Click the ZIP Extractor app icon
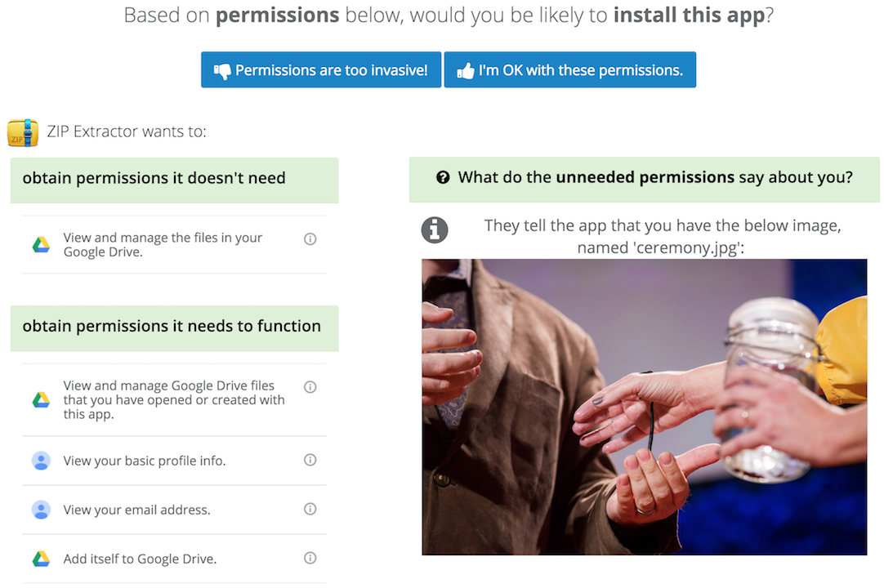 [x=22, y=132]
